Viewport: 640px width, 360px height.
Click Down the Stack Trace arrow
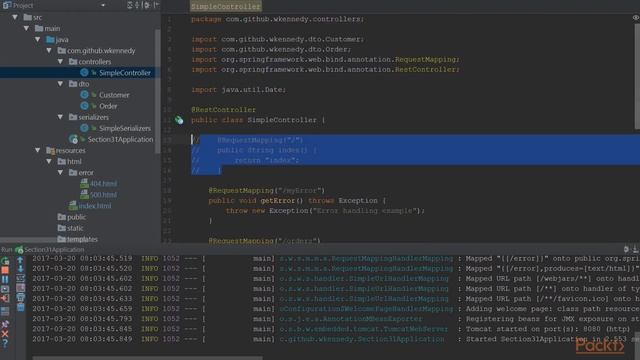click(x=20, y=269)
